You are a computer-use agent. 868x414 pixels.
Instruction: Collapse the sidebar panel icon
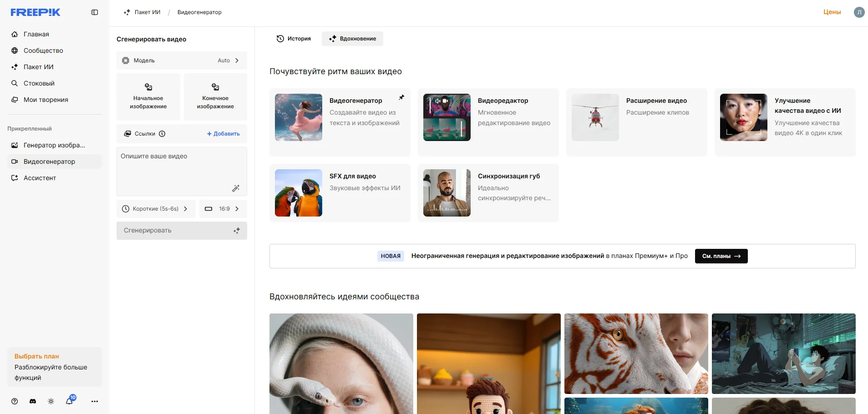click(x=95, y=12)
